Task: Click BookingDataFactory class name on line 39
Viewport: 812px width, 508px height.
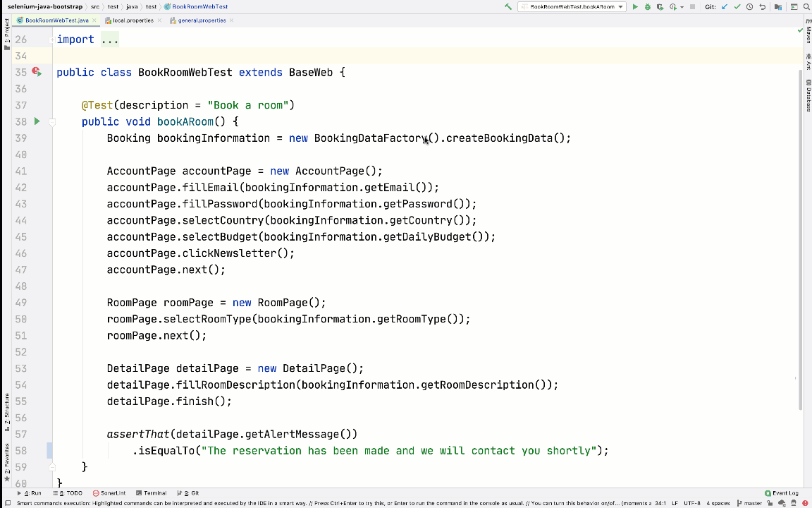Action: tap(371, 138)
